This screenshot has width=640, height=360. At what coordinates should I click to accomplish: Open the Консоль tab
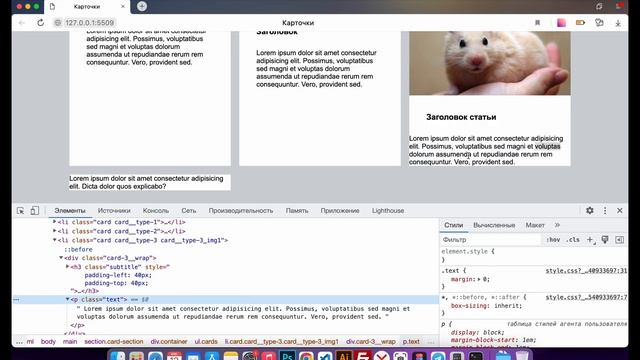coord(156,211)
